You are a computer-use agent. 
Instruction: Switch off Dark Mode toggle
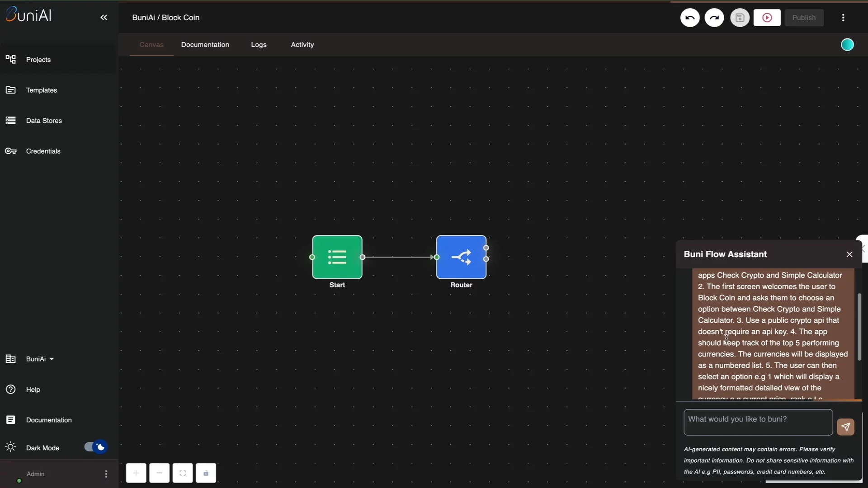pyautogui.click(x=96, y=447)
